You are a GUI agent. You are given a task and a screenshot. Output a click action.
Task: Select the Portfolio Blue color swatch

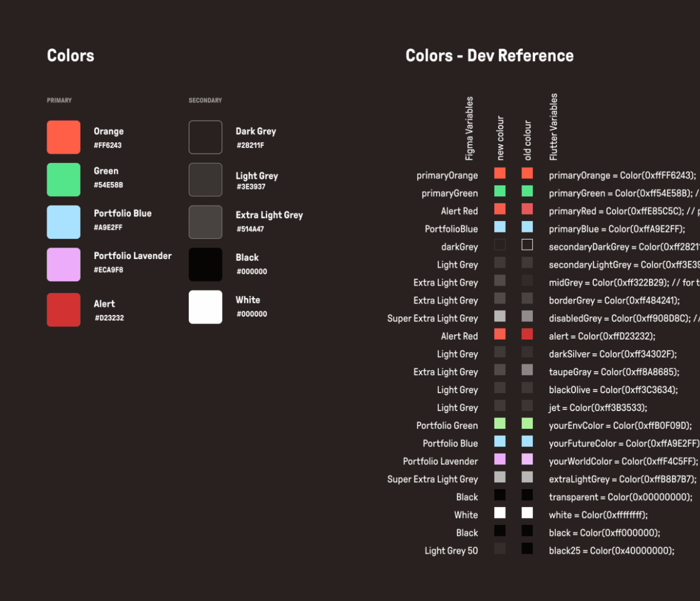pos(64,222)
